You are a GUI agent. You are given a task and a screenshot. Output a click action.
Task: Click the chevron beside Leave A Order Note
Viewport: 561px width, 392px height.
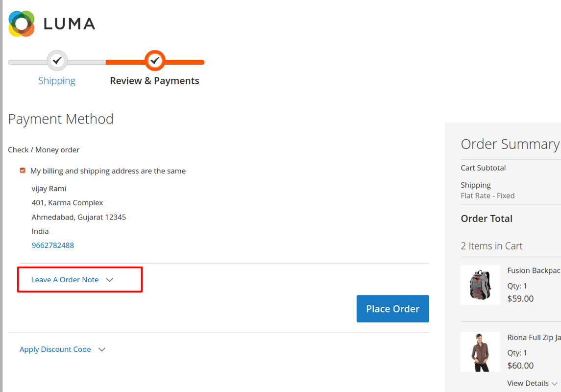[x=110, y=280]
